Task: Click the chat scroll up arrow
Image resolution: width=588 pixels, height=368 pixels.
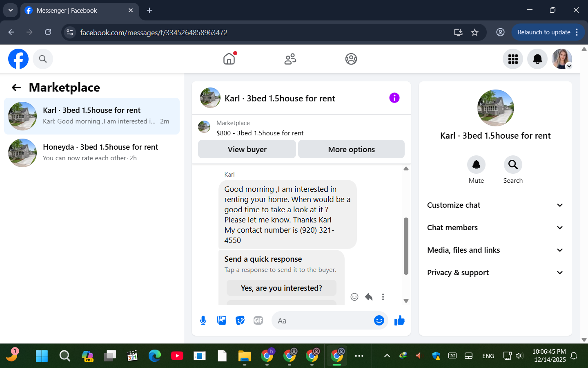Action: click(x=406, y=168)
